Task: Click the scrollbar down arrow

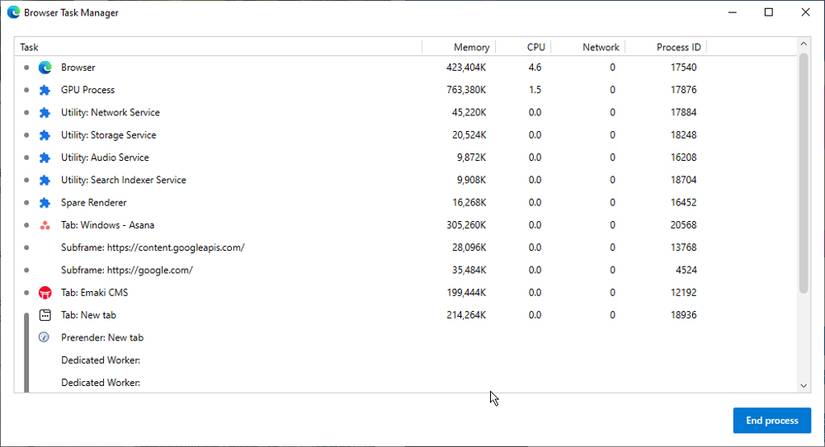Action: (803, 385)
